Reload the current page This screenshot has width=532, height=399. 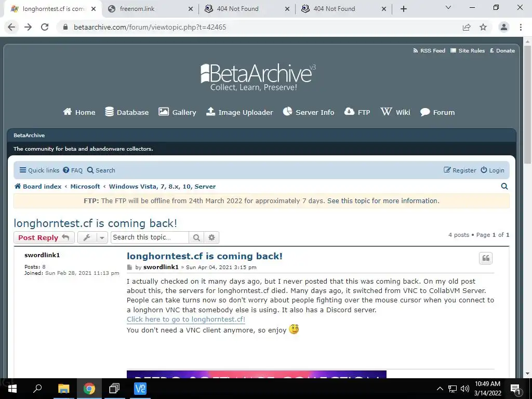pos(45,27)
